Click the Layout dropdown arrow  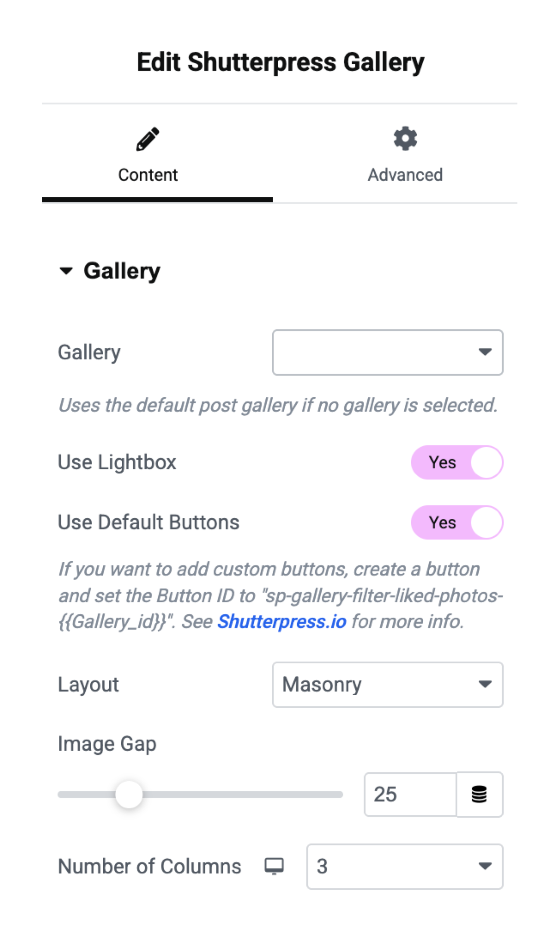(x=485, y=684)
